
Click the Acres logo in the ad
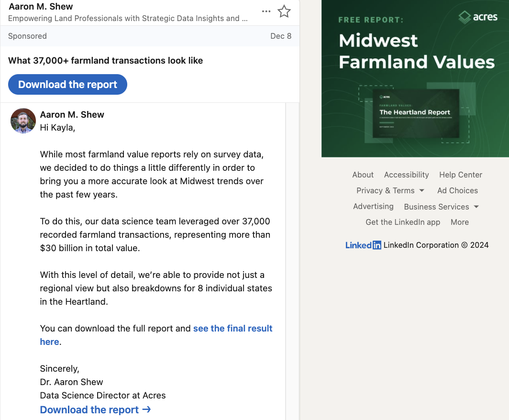(x=478, y=18)
